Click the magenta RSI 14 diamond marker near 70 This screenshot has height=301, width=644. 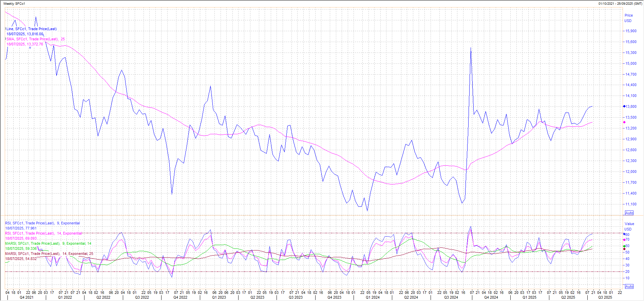(x=624, y=240)
